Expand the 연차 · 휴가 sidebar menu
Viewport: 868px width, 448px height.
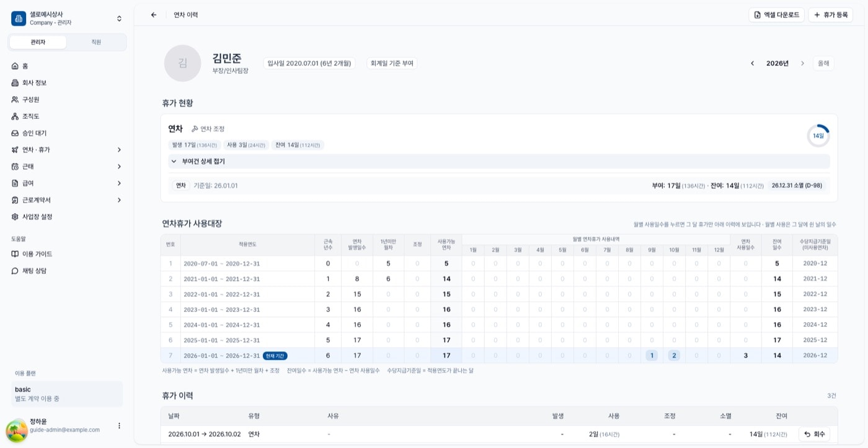(x=67, y=149)
